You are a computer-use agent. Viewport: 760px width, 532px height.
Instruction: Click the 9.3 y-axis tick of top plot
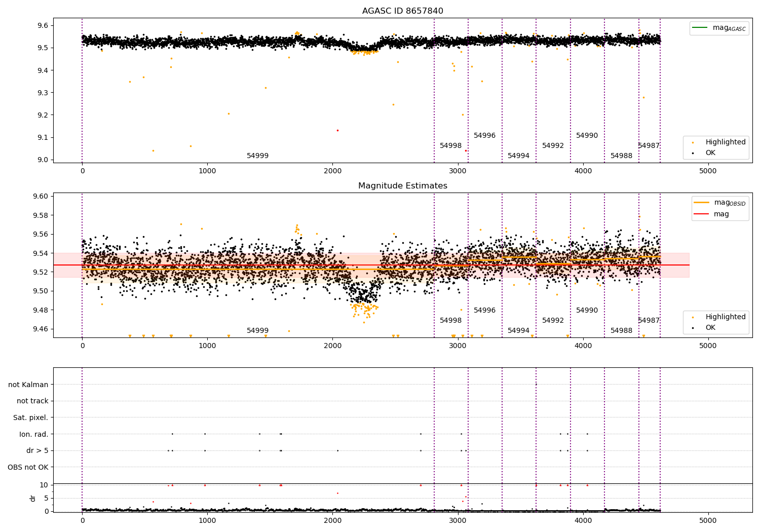(44, 93)
